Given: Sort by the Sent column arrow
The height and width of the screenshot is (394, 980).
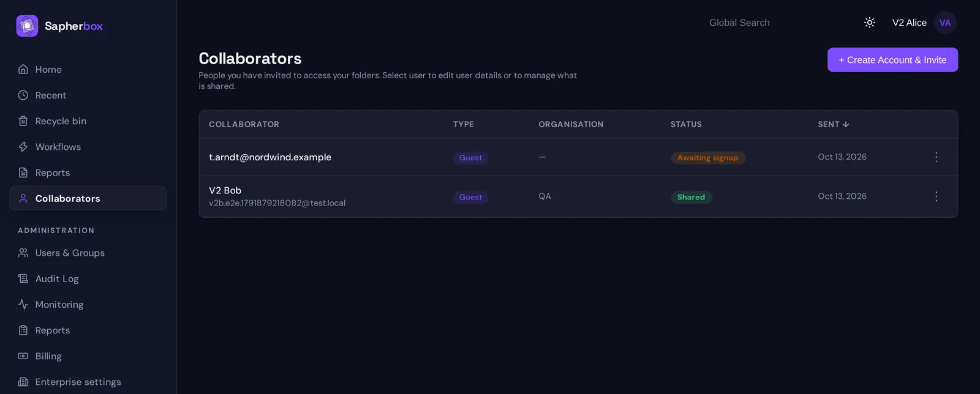Looking at the screenshot, I should 846,124.
